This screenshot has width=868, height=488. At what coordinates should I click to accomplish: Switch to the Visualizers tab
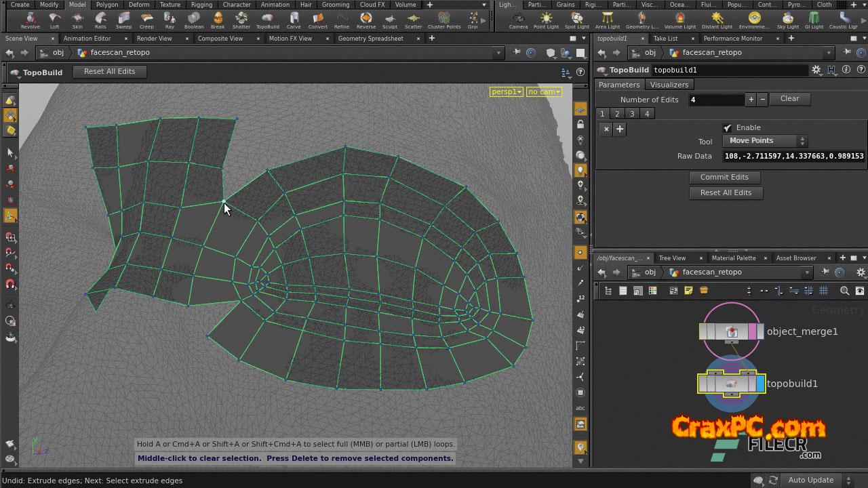(x=669, y=85)
